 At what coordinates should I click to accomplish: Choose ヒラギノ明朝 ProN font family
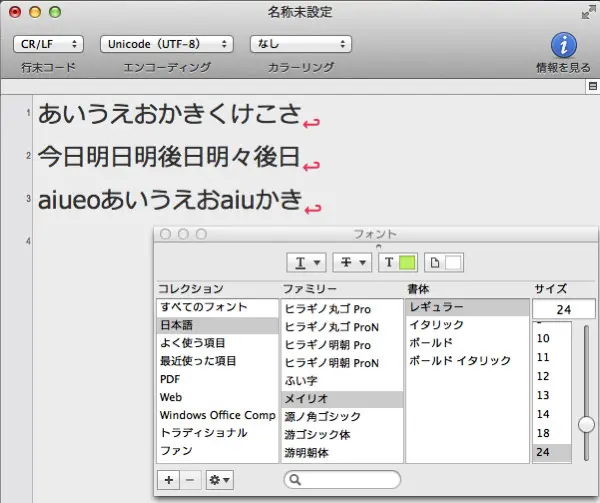(x=342, y=363)
